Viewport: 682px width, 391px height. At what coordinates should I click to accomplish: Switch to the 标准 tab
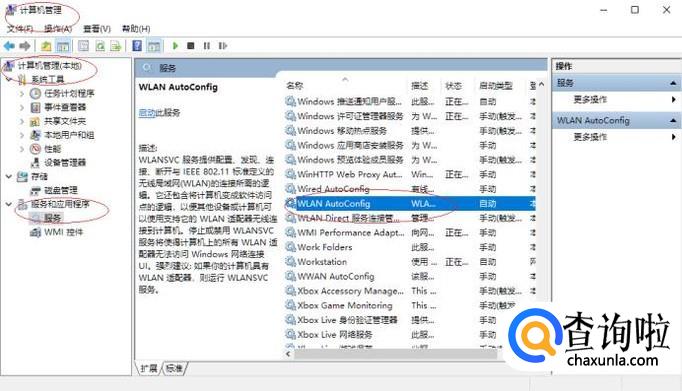(x=174, y=368)
